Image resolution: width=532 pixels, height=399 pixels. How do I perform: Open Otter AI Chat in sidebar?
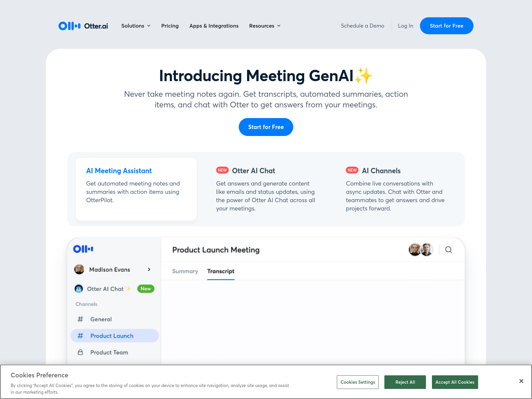click(105, 289)
